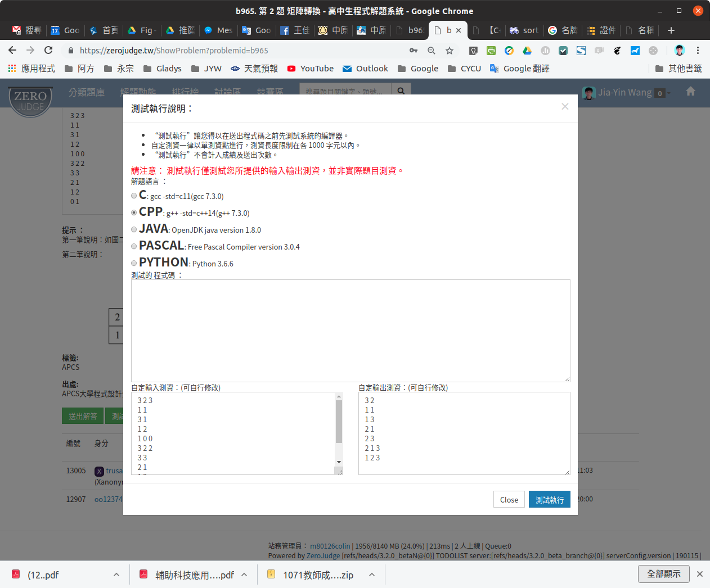This screenshot has height=588, width=710.
Task: Click the browser back arrow
Action: coord(12,50)
